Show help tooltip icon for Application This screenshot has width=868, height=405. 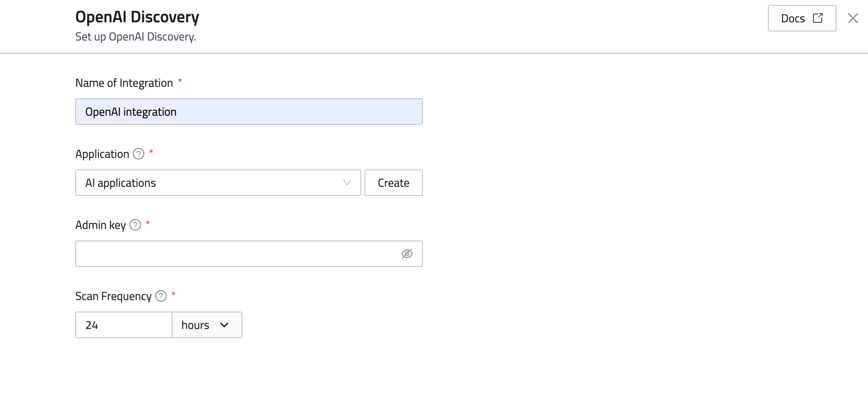tap(139, 154)
